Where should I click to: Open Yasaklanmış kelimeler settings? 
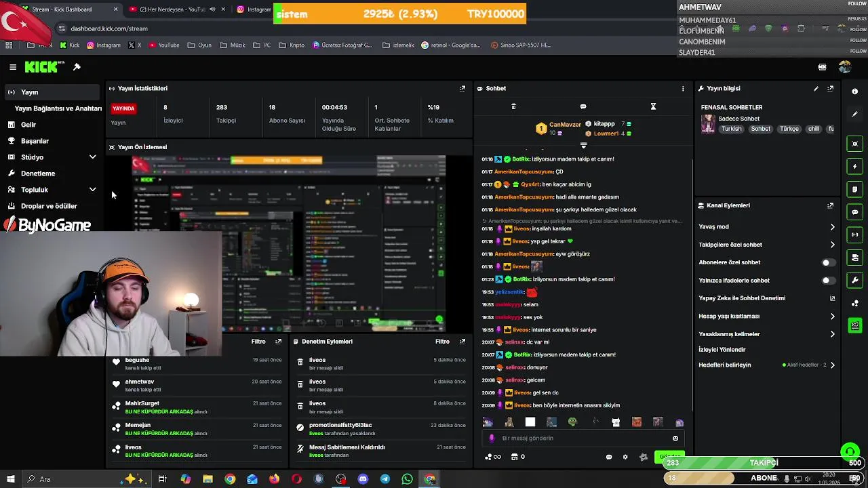point(767,334)
